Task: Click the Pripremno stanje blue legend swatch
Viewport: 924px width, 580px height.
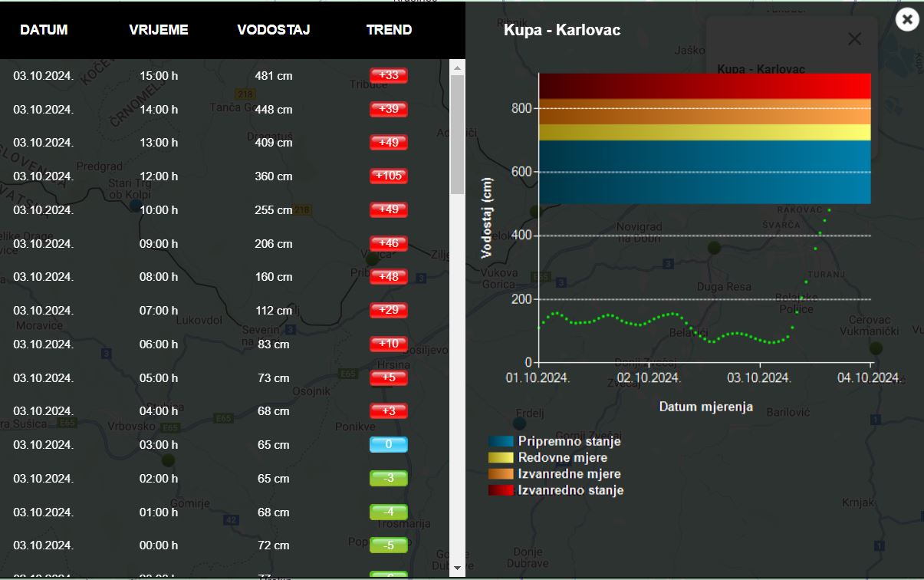Action: coord(501,441)
